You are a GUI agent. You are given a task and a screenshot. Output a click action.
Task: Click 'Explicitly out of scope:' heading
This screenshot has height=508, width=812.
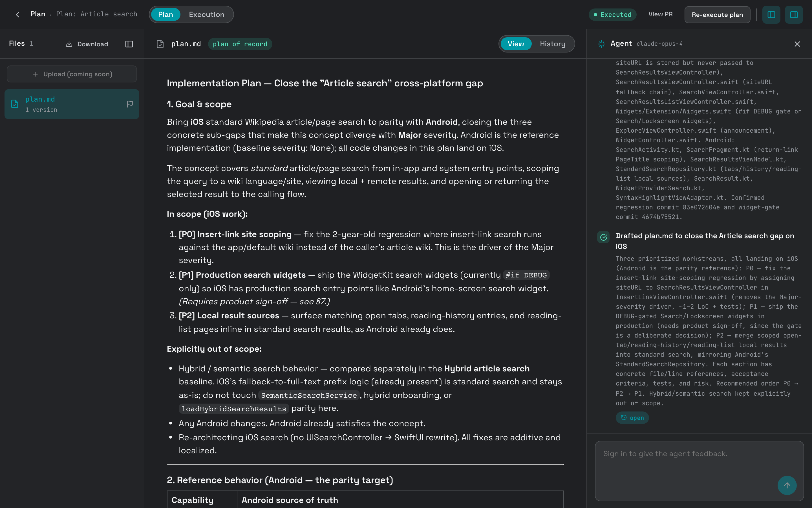pyautogui.click(x=214, y=349)
